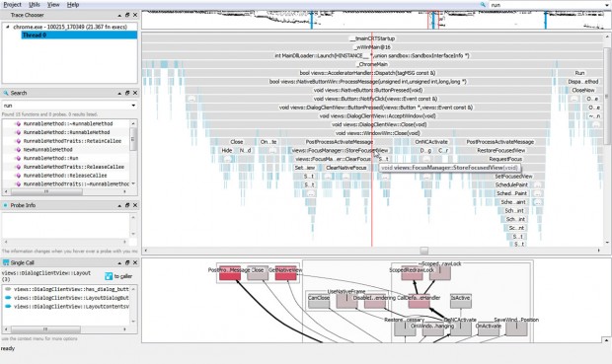Viewport: 612px width, 364px height.
Task: Click the flame graph vertical scrollbar thumb
Action: pyautogui.click(x=607, y=96)
